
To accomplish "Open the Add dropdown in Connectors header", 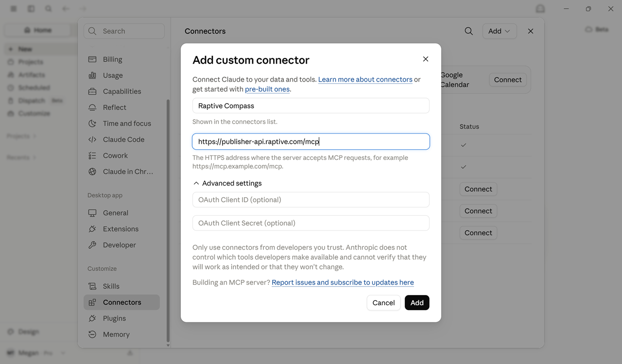I will tap(500, 31).
